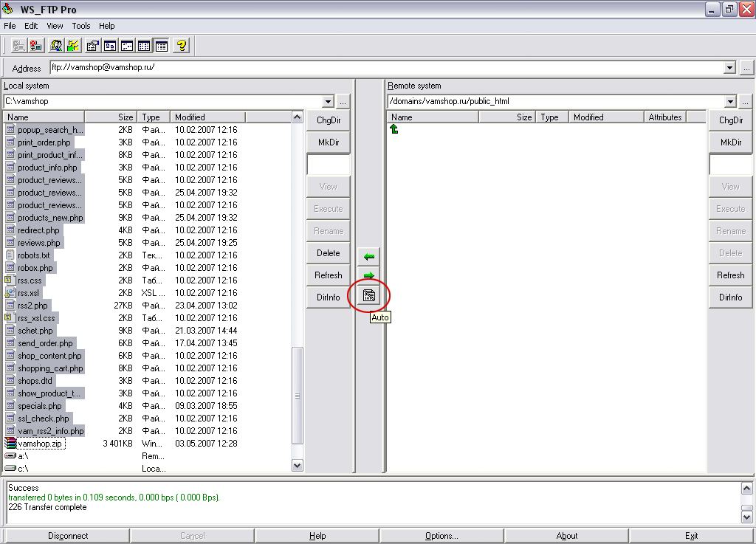Switch to list view icon

[x=144, y=46]
